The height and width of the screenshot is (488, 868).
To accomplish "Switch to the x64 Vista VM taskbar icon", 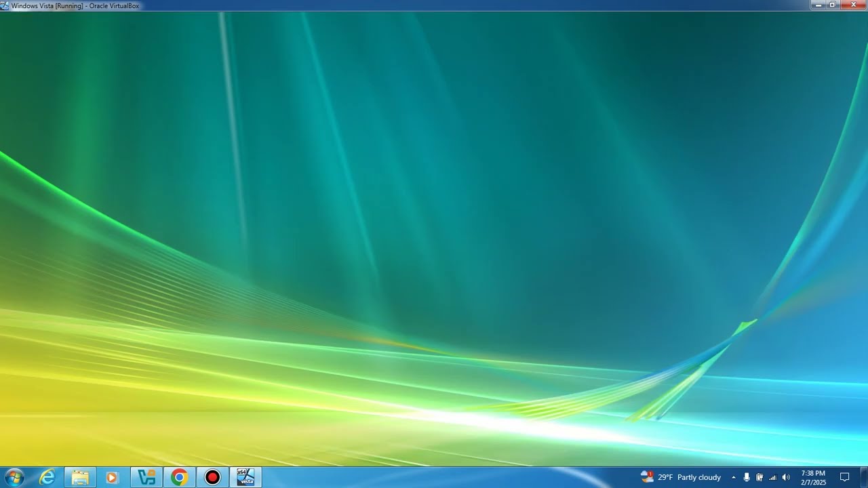I will tap(245, 477).
